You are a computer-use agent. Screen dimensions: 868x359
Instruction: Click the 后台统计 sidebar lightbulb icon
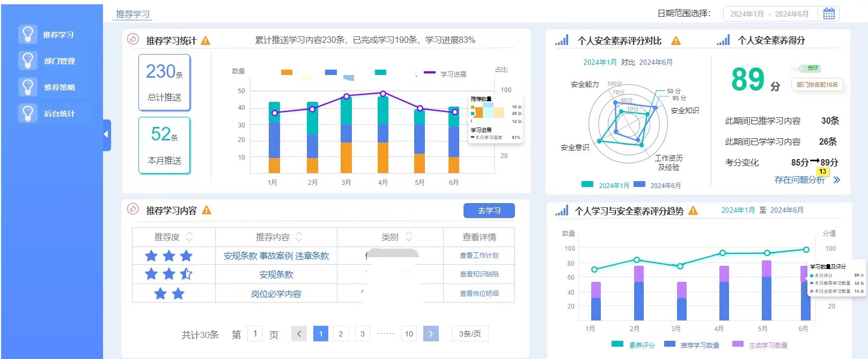(27, 113)
